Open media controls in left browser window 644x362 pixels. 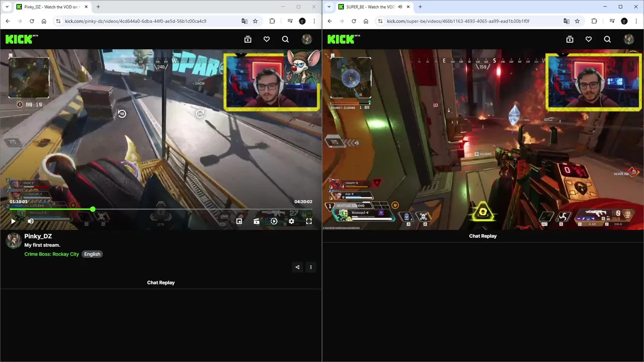(290, 21)
